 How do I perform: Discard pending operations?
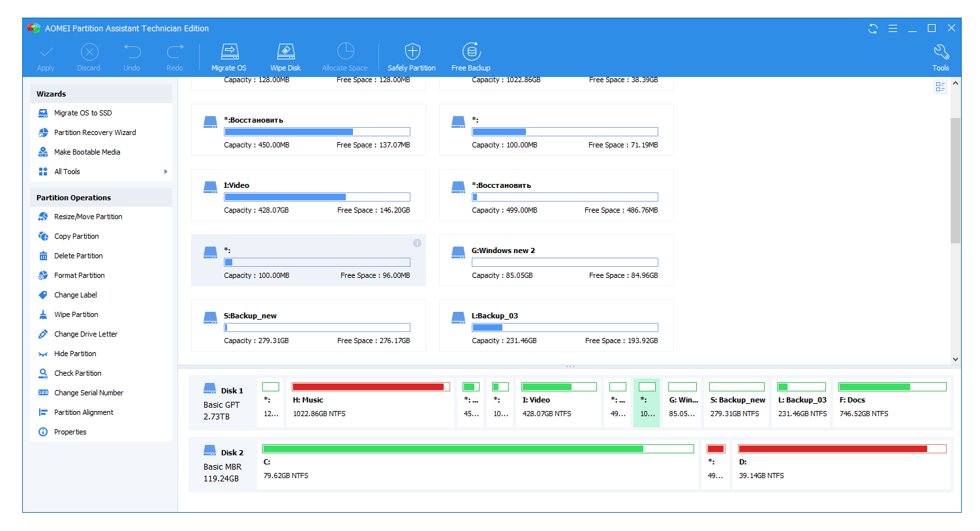89,57
